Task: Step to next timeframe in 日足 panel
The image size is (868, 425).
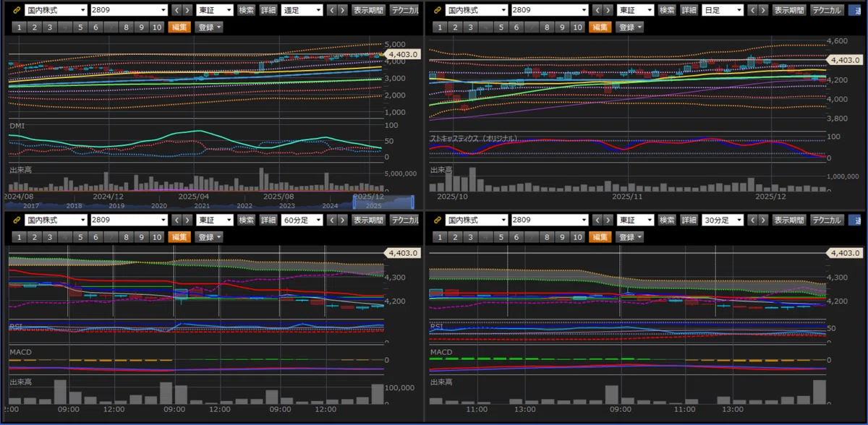Action: click(764, 11)
